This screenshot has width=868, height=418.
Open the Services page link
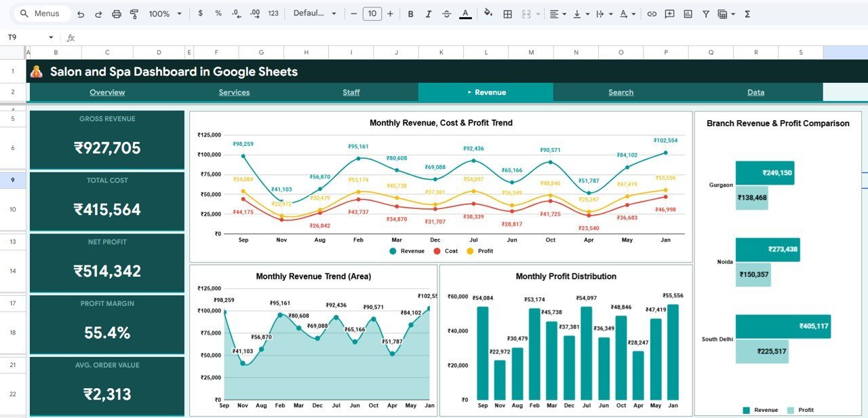(x=234, y=92)
